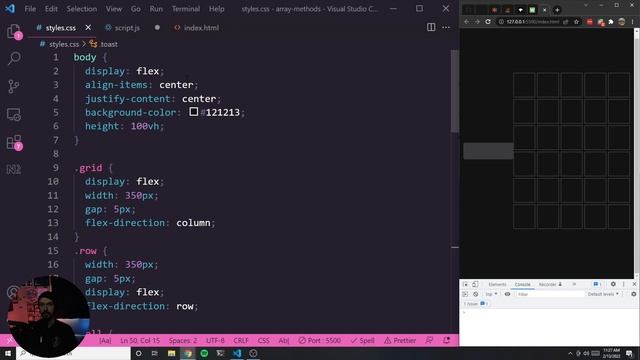Go forward in Chrome browser
640x360 pixels.
[x=477, y=22]
